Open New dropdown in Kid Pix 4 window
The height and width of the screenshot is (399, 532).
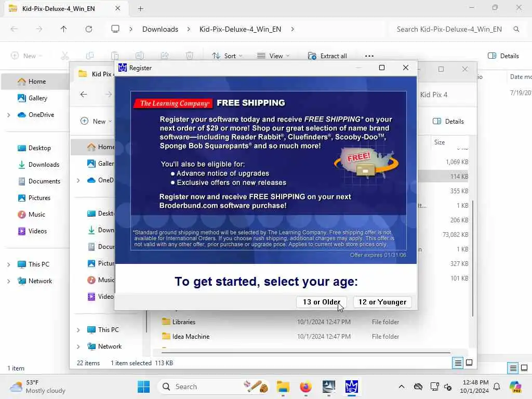click(x=96, y=122)
